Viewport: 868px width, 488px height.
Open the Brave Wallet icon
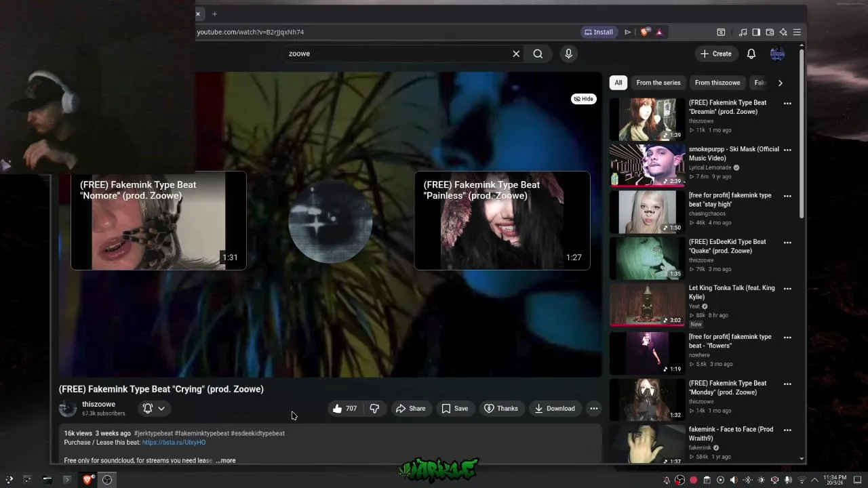pos(770,32)
